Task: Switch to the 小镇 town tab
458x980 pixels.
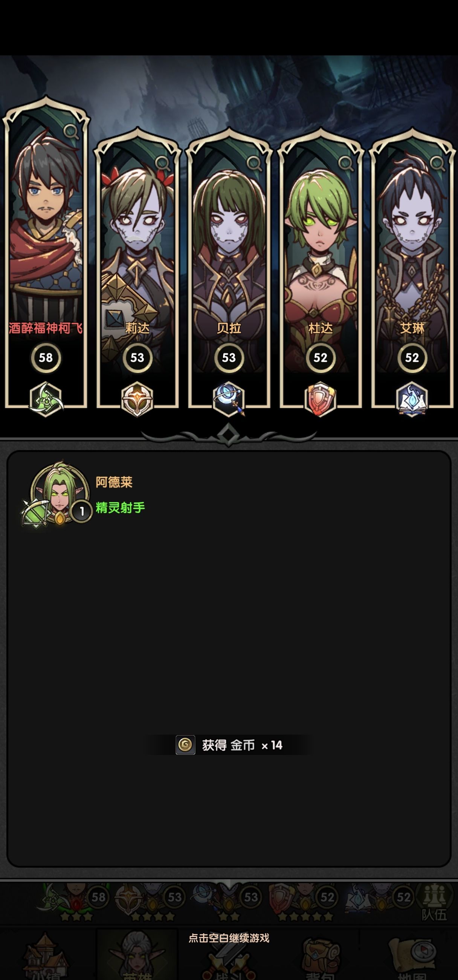Action: click(46, 955)
